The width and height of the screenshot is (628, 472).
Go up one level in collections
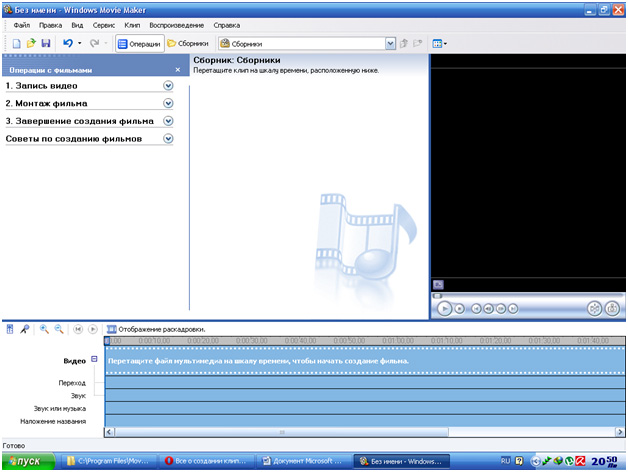click(404, 43)
